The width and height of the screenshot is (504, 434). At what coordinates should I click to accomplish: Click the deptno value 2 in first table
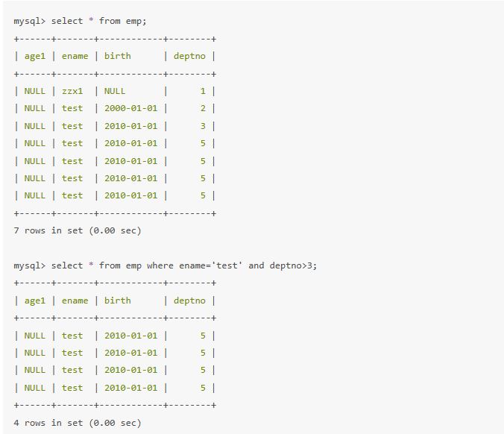point(203,108)
